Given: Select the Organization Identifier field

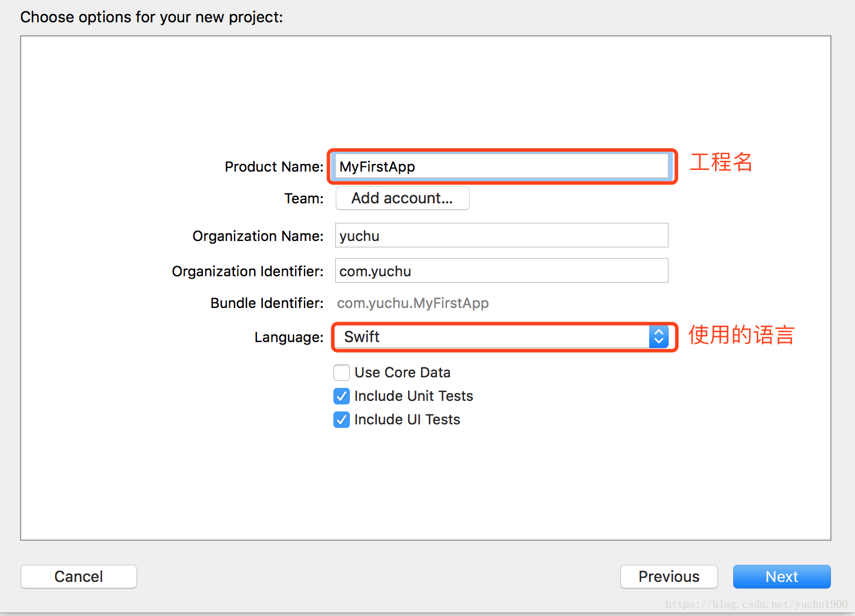Looking at the screenshot, I should click(501, 271).
